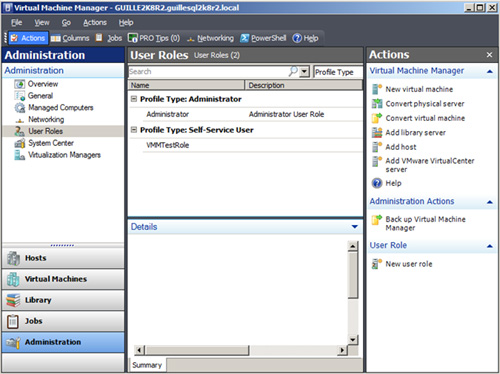
Task: Collapse Profile Type: Self-Service User group
Action: (134, 130)
